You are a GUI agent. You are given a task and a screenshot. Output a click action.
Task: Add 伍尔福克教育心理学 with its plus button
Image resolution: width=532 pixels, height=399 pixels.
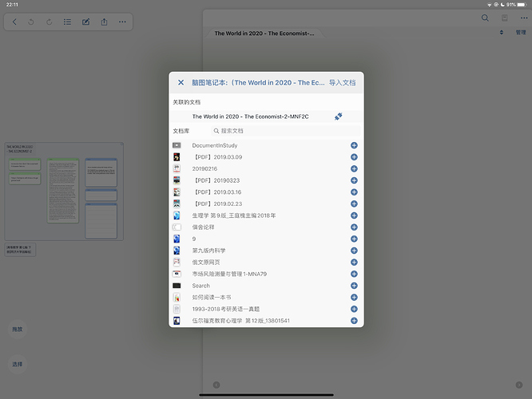pos(354,321)
